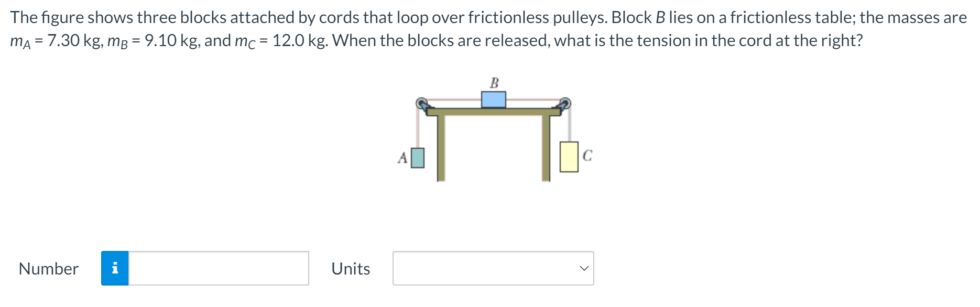This screenshot has height=307, width=980.
Task: Click the problem statement text
Action: pos(488,29)
